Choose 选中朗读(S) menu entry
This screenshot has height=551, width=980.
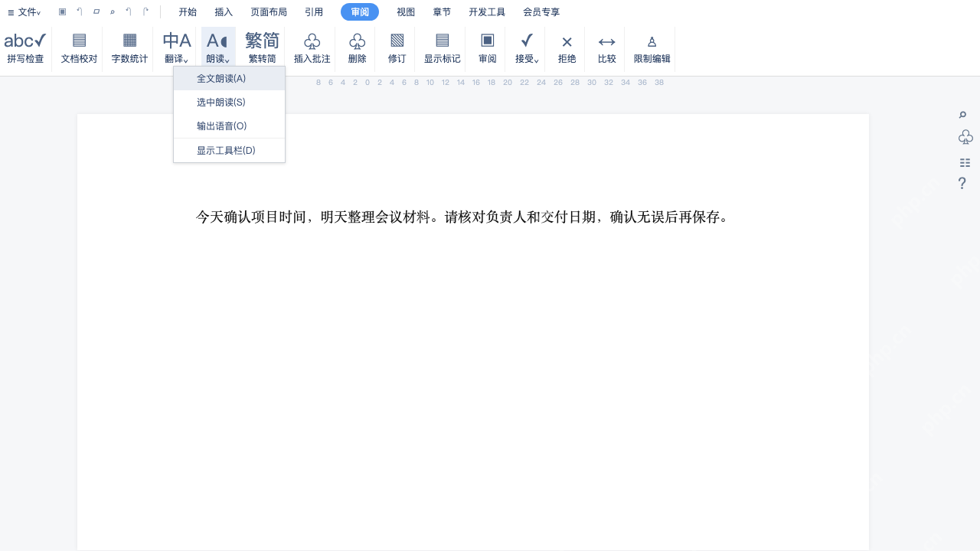click(229, 103)
